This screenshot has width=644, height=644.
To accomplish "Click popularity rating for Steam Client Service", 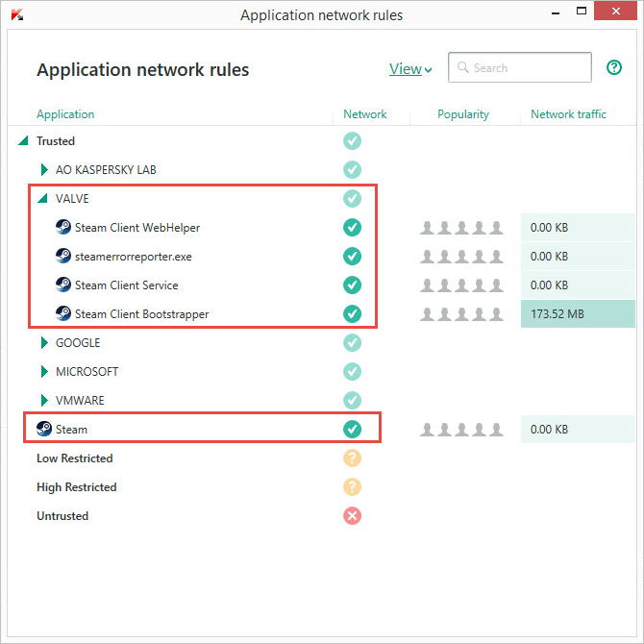I will [x=461, y=285].
